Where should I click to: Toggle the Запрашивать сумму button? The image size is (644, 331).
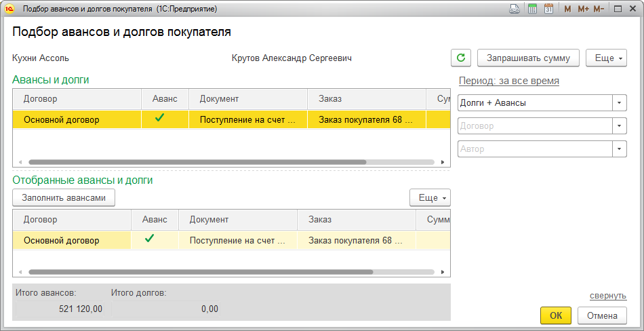tap(529, 58)
